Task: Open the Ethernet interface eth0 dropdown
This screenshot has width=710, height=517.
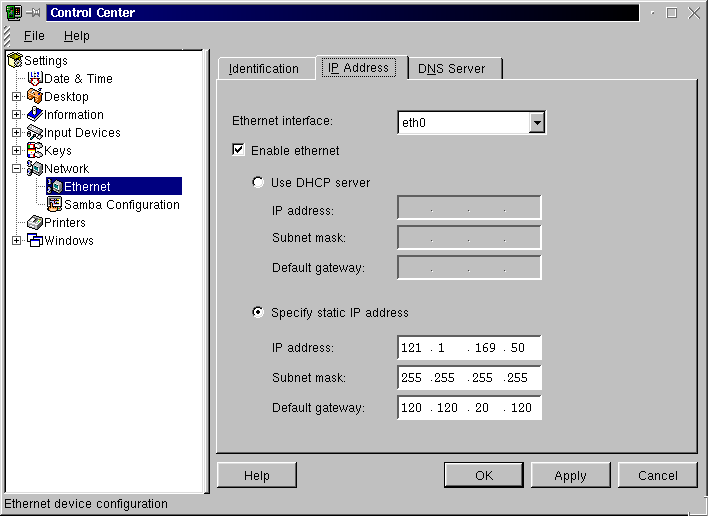Action: coord(537,122)
